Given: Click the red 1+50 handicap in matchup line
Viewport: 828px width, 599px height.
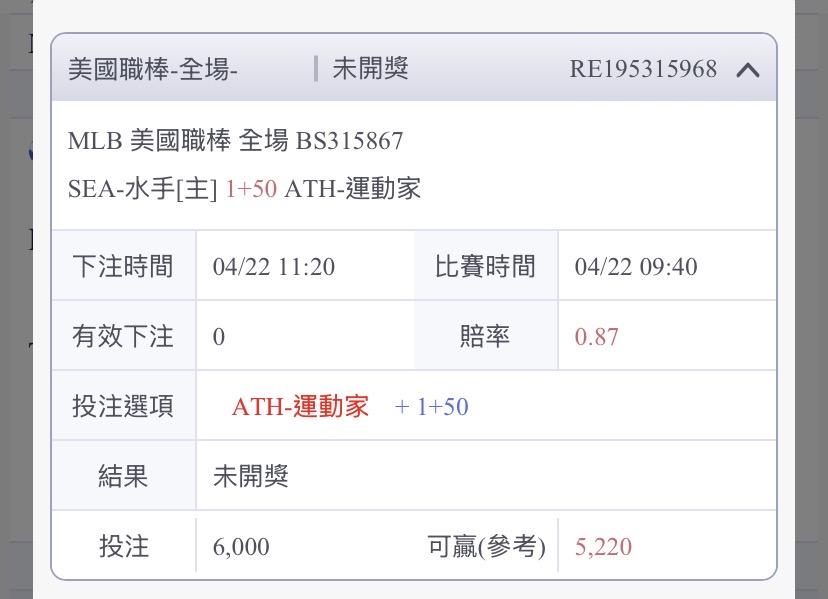Looking at the screenshot, I should point(251,189).
